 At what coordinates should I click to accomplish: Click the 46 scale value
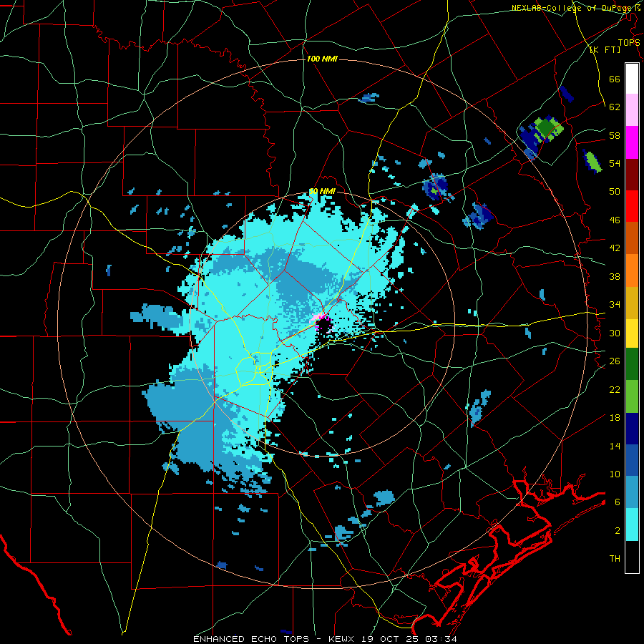coord(615,220)
